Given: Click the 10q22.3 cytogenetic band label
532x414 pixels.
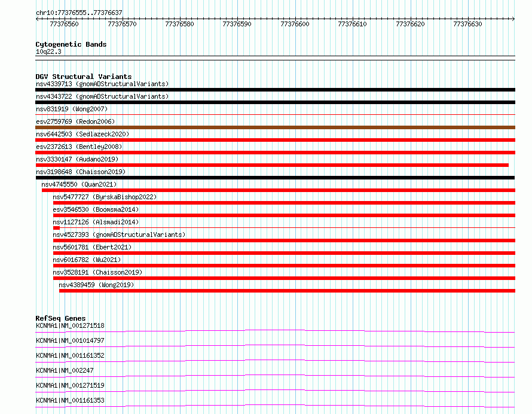Looking at the screenshot, I should (48, 51).
